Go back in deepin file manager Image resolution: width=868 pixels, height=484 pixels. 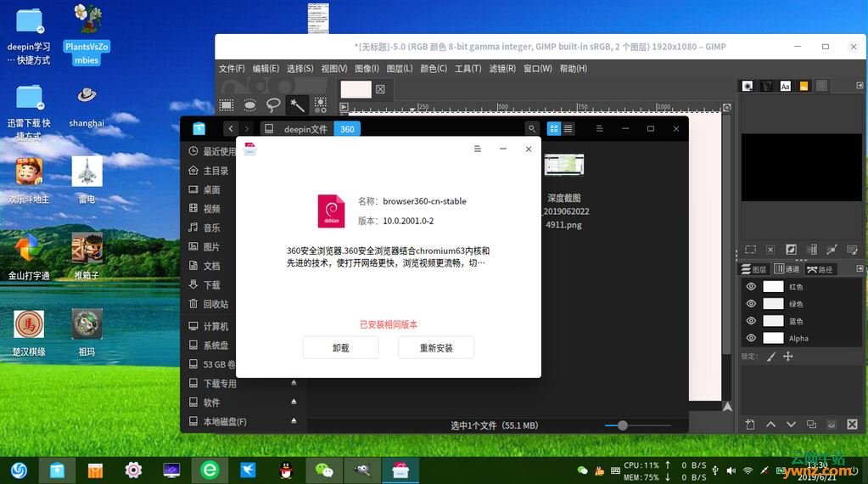point(231,128)
